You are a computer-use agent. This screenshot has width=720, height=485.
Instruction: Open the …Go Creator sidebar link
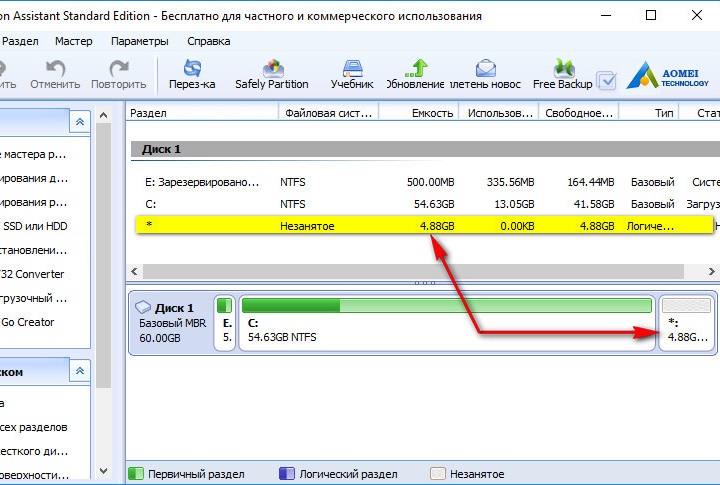click(x=28, y=322)
